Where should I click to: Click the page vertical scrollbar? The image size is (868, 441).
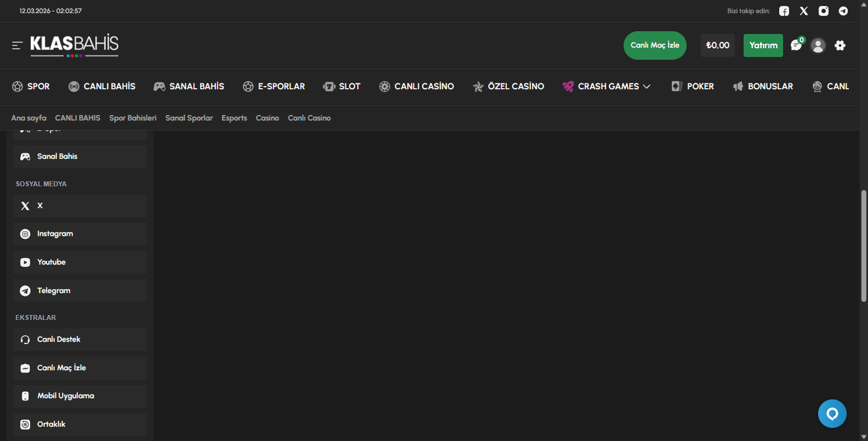864,245
